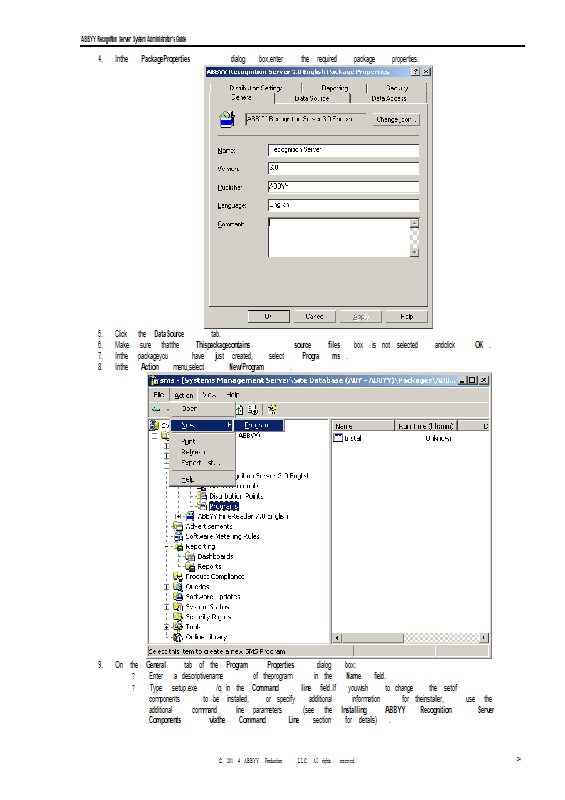Click the Distribution Points node icon
The width and height of the screenshot is (565, 800).
point(203,496)
